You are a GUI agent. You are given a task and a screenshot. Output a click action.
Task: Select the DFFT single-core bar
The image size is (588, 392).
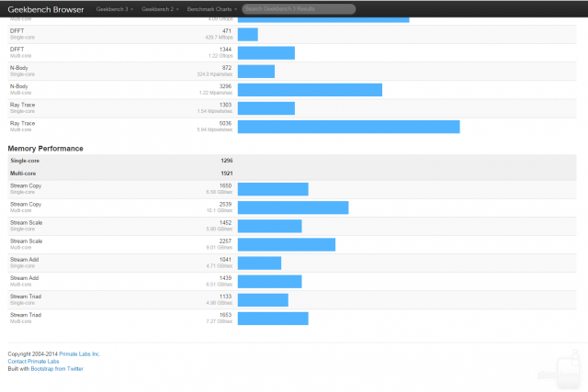[x=248, y=35]
